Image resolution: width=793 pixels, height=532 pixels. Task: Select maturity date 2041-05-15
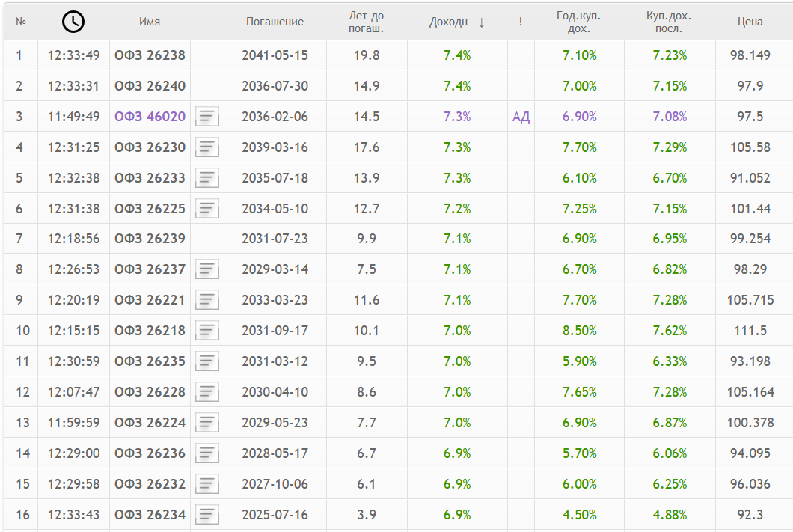275,55
